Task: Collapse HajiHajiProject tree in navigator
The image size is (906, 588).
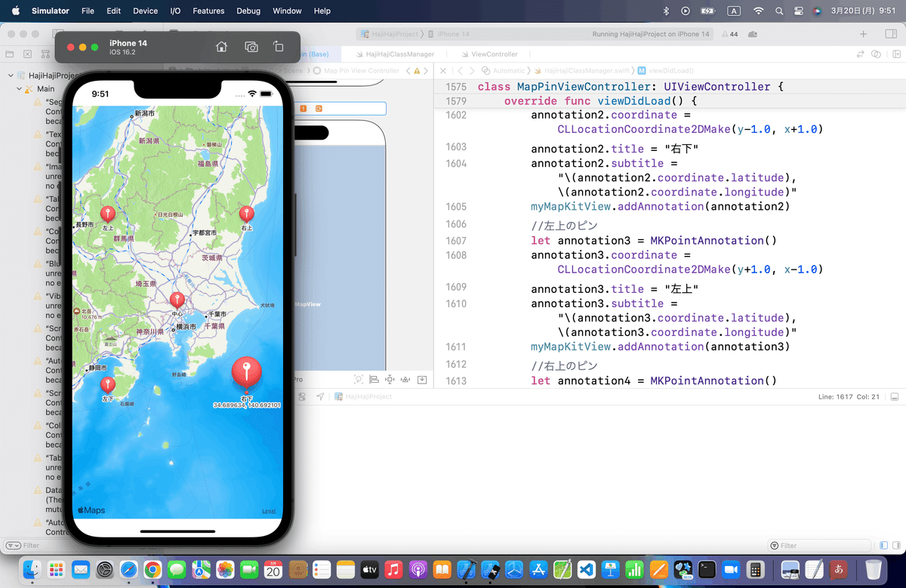Action: tap(11, 75)
